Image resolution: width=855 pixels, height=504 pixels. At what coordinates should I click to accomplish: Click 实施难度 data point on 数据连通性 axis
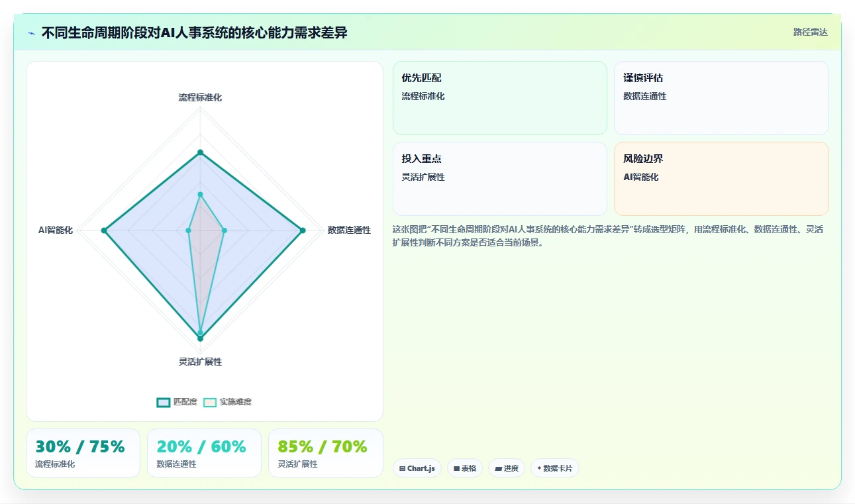tap(224, 230)
